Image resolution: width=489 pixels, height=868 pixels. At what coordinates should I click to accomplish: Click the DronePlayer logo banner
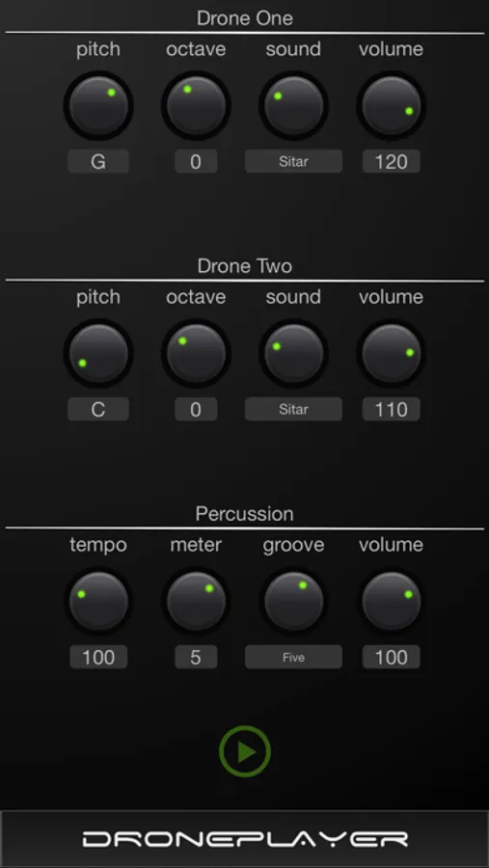(x=245, y=839)
